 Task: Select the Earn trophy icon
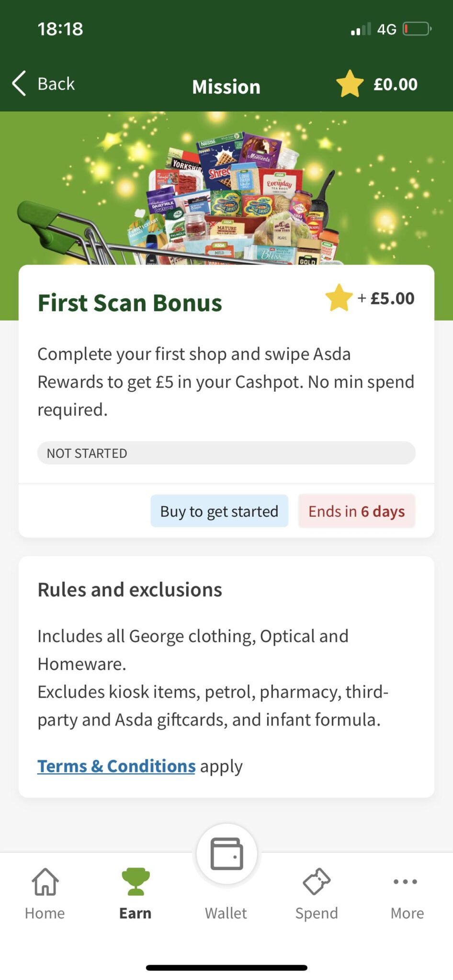136,881
